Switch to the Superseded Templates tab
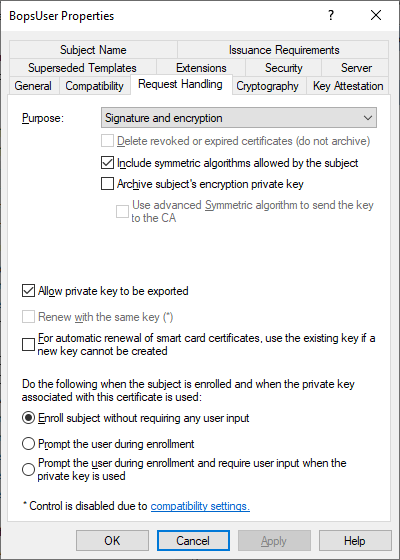Screen dimensions: 400x560 click(82, 68)
